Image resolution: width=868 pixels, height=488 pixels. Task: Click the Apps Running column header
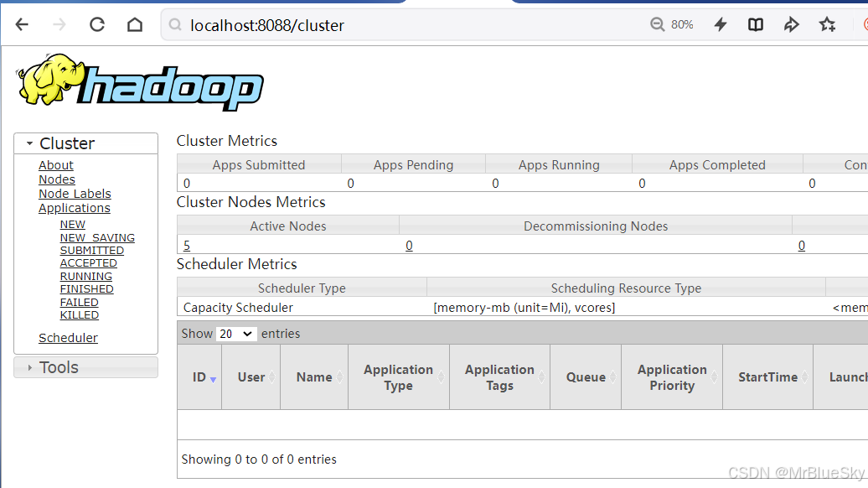coord(559,165)
